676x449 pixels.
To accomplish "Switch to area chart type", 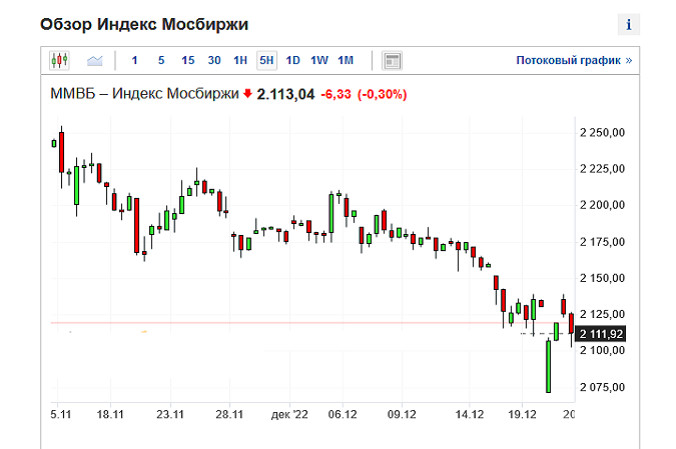I will pyautogui.click(x=95, y=60).
